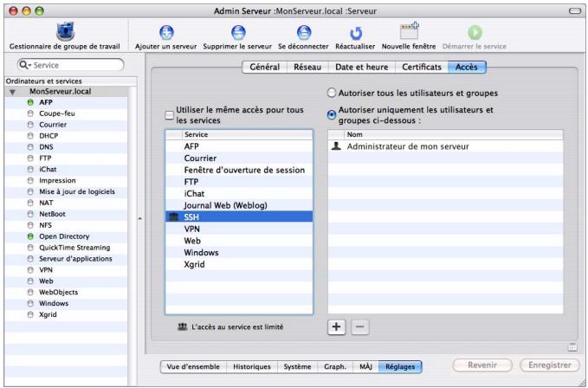588x388 pixels.
Task: Click the Enregistrer button
Action: 550,365
